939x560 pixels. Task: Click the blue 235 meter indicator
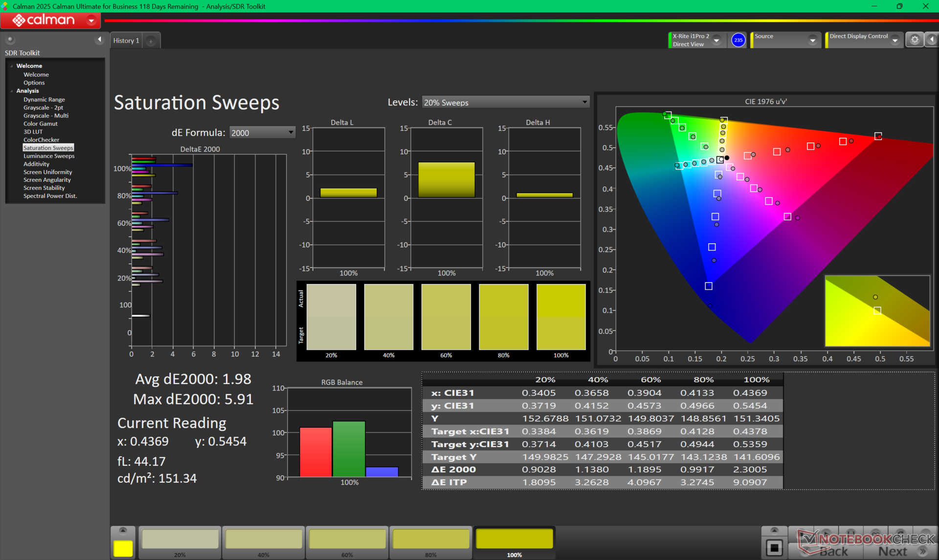pos(738,40)
